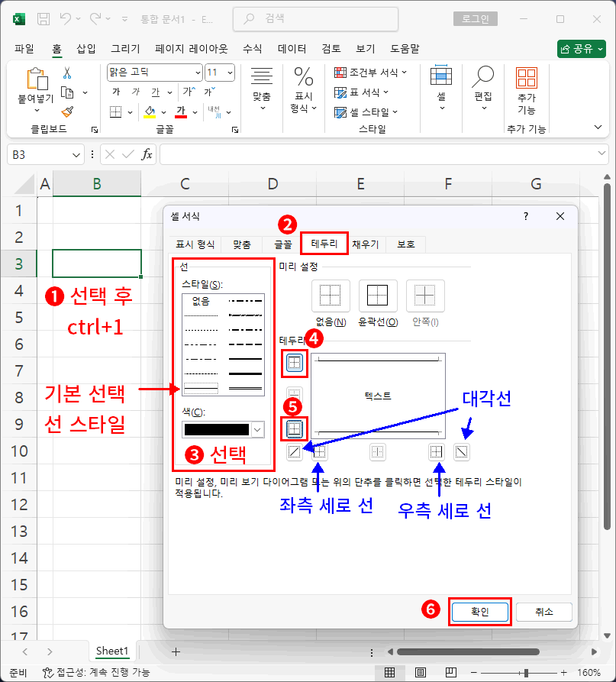Expand the formula bar chevron
This screenshot has height=682, width=616.
(x=601, y=153)
